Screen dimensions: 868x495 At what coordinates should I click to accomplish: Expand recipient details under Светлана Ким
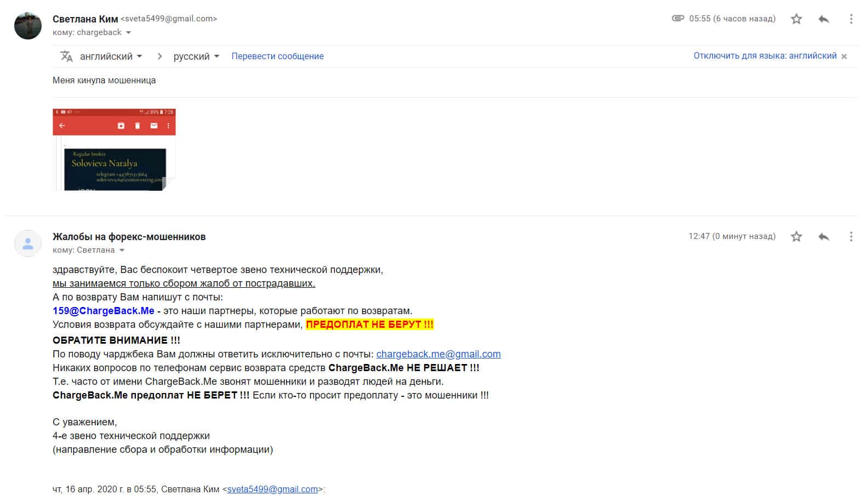(128, 33)
